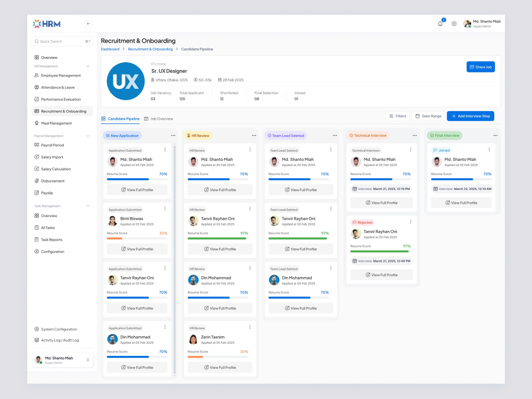Open kebab menu on Binti Biswas card

click(165, 209)
